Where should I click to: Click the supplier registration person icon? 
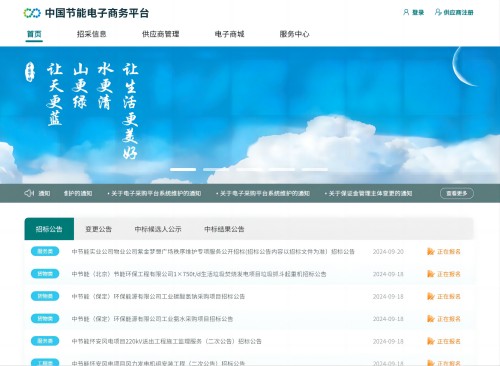[x=438, y=12]
